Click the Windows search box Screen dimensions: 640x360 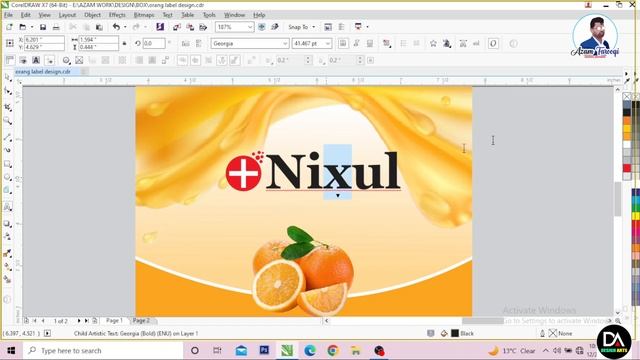[x=103, y=351]
